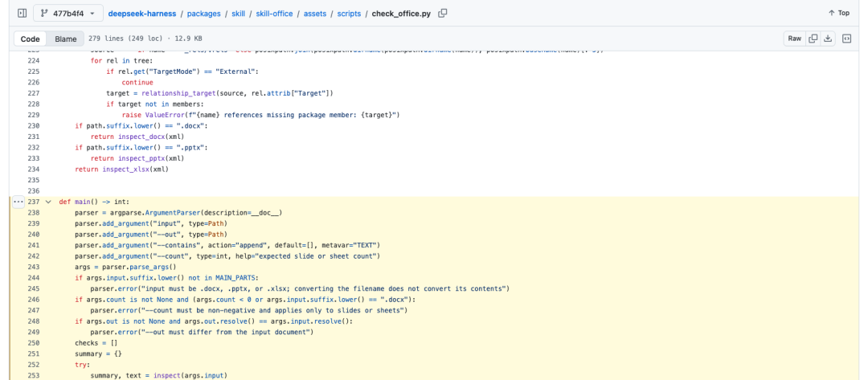868x380 pixels.
Task: Open the Raw file view
Action: (794, 39)
